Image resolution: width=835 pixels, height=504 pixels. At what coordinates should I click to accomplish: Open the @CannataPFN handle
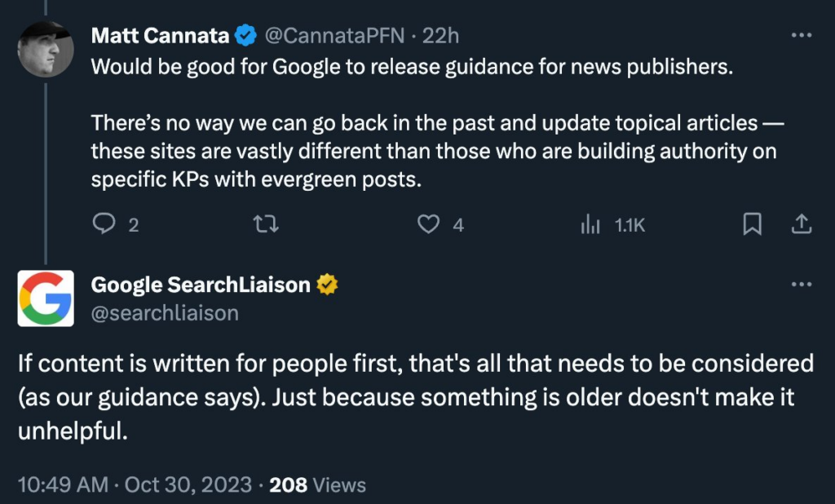tap(334, 36)
